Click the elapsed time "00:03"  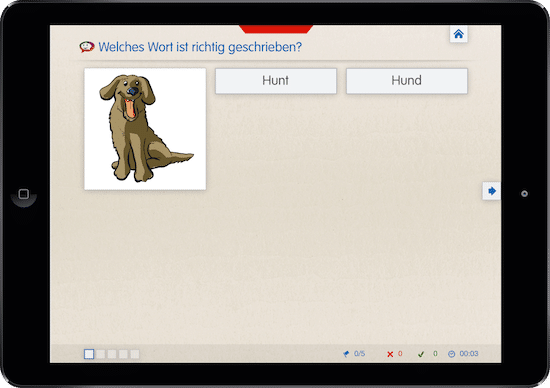pos(469,354)
